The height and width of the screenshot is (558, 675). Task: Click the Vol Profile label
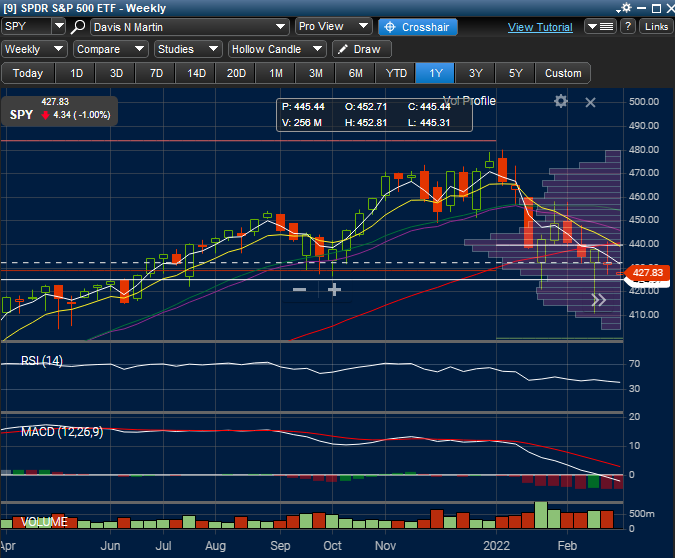(x=469, y=101)
